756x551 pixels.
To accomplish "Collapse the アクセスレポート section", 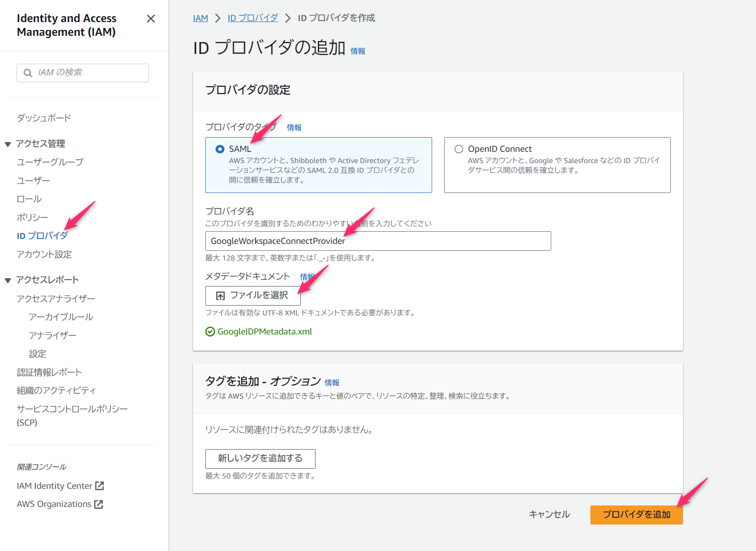I will tap(8, 280).
